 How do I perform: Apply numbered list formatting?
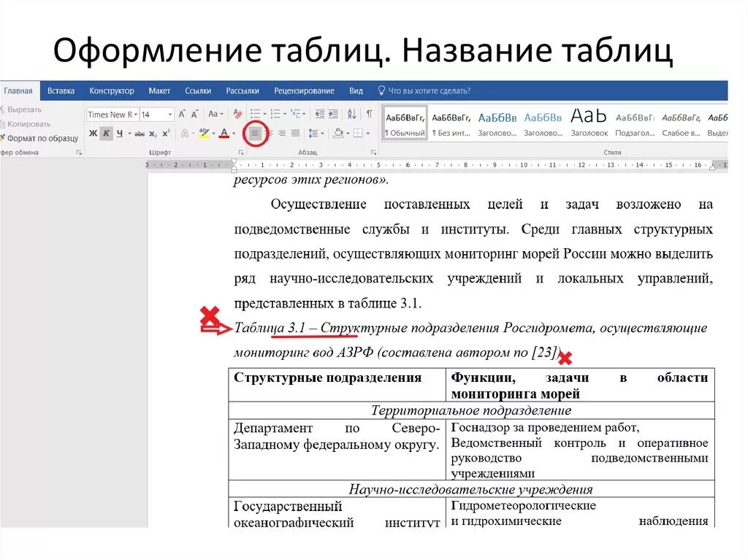275,113
